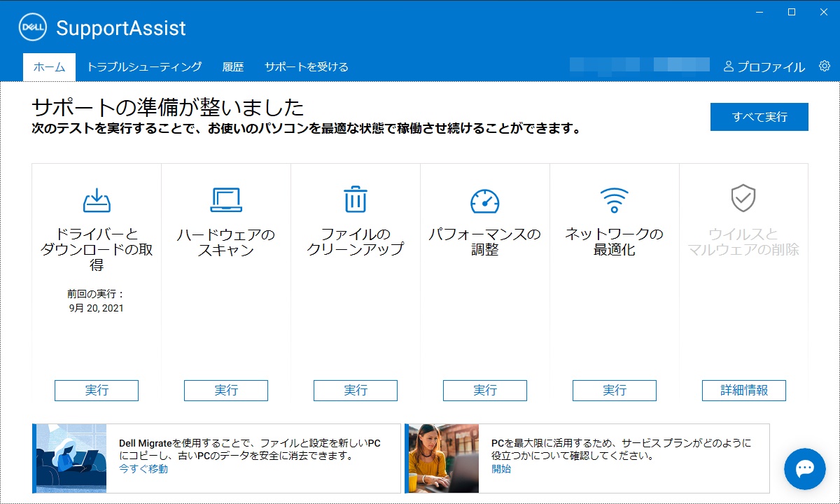Click the 開始 link for service plans

(x=501, y=469)
